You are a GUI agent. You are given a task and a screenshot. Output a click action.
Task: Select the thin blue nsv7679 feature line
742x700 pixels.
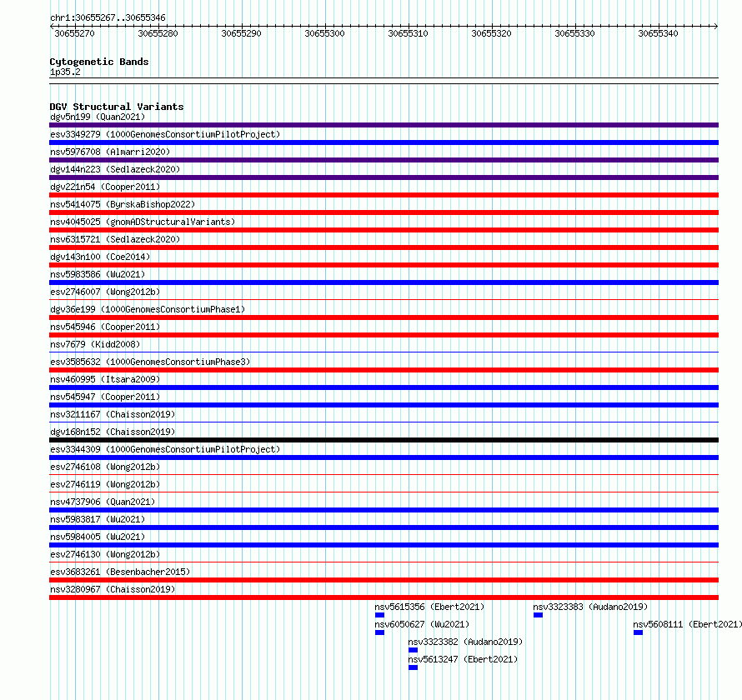click(384, 352)
